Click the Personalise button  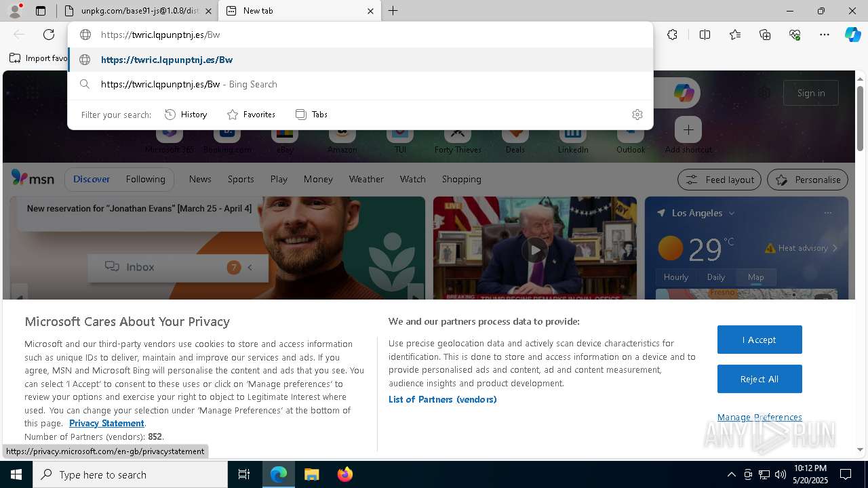pyautogui.click(x=808, y=180)
